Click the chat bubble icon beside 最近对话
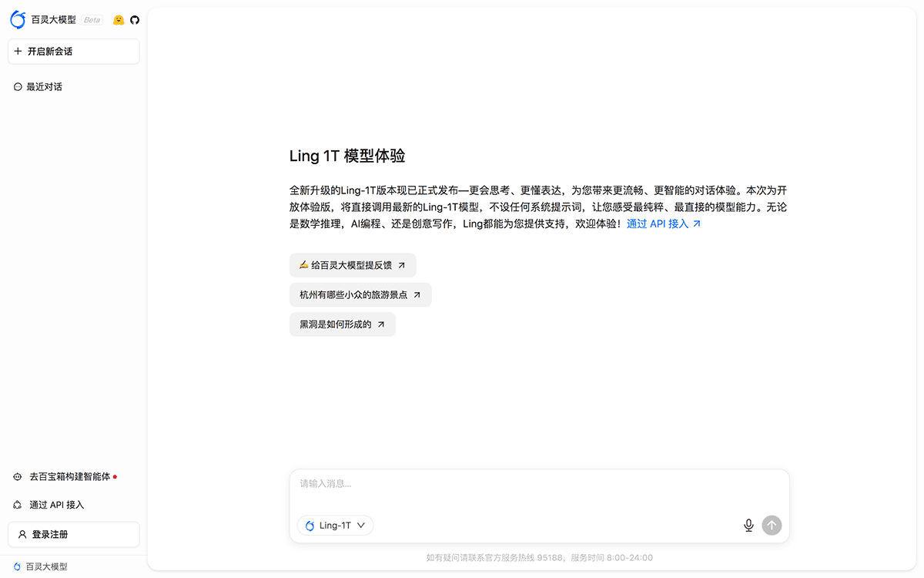The width and height of the screenshot is (924, 578). coord(17,86)
